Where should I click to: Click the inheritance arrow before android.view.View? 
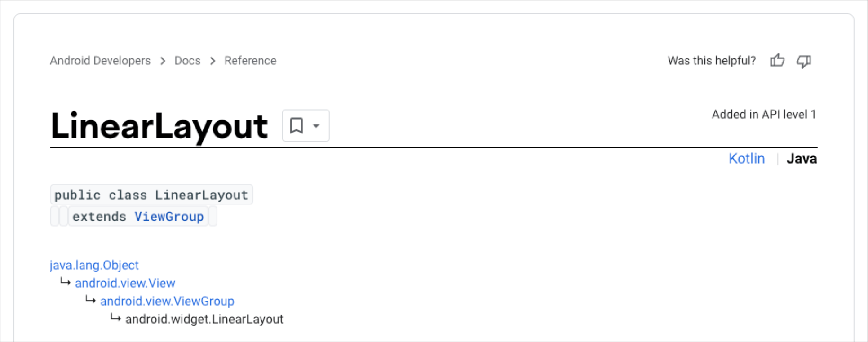point(66,282)
